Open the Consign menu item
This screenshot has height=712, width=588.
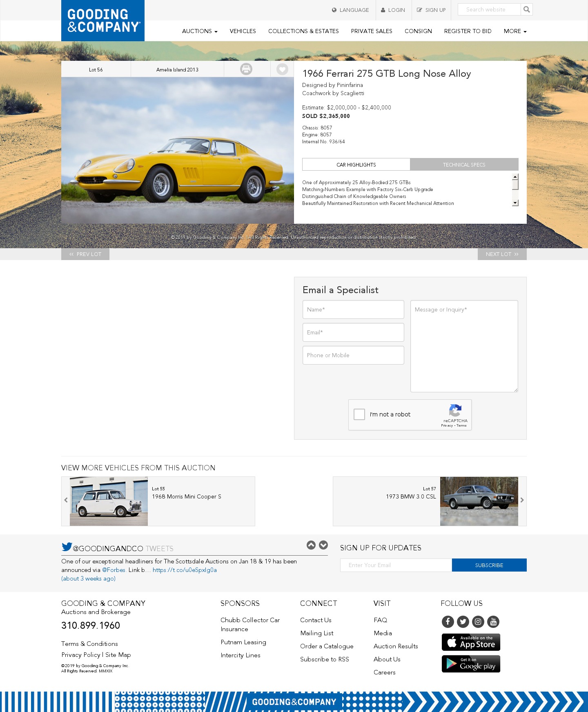pos(418,31)
